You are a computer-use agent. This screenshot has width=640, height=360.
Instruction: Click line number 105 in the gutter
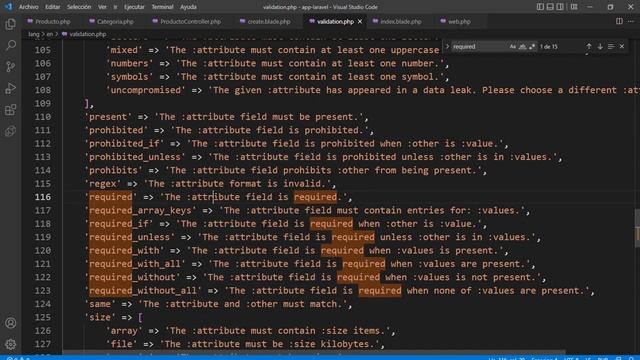(x=42, y=50)
